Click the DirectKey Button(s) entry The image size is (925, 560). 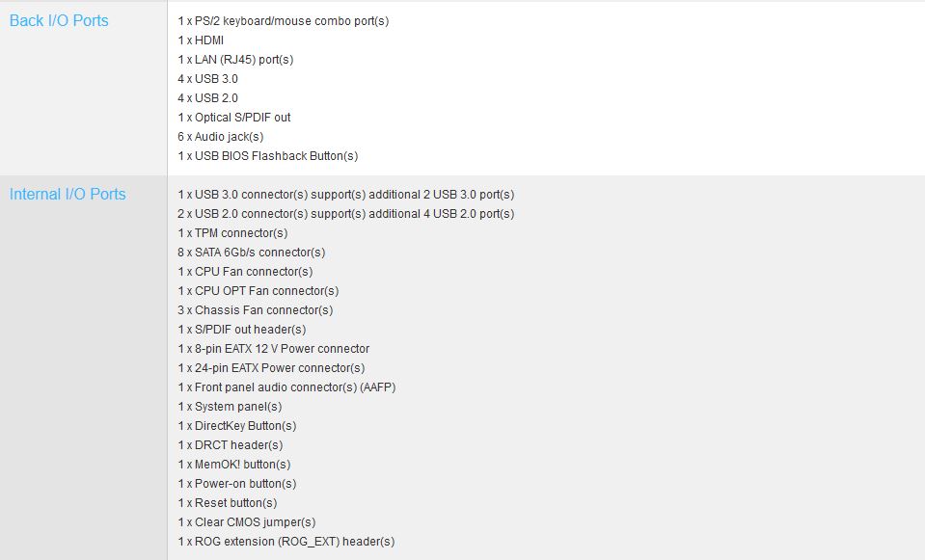coord(237,425)
